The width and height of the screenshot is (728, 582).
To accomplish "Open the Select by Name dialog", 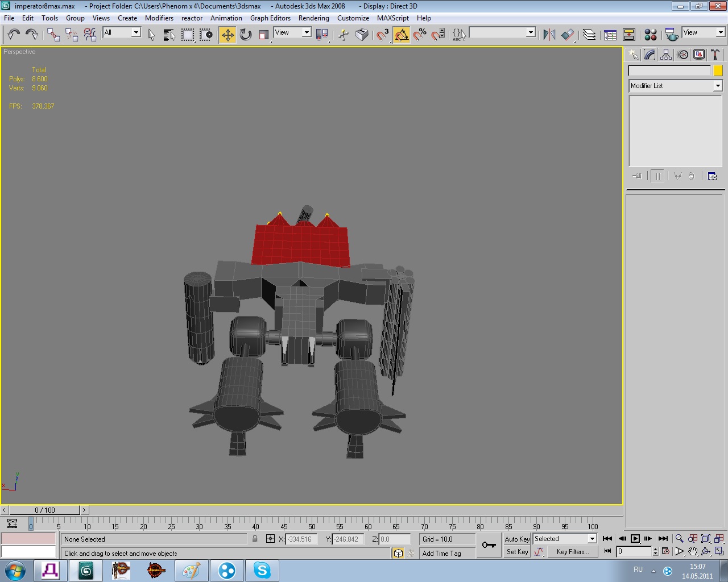I will click(169, 35).
